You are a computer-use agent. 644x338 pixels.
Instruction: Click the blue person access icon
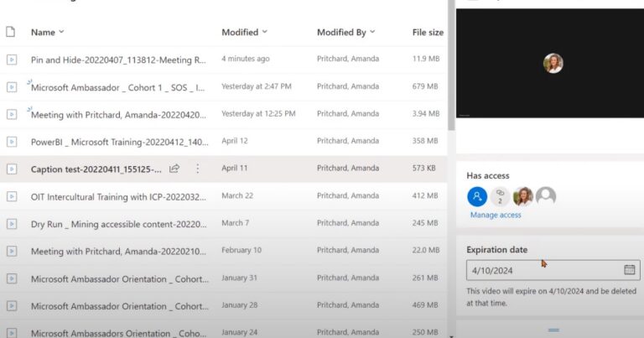tap(477, 197)
